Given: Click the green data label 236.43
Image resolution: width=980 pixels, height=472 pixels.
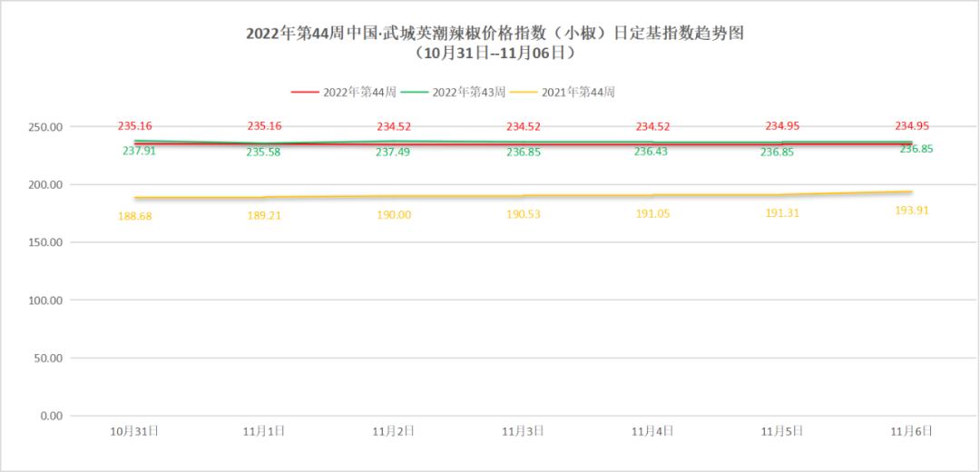Looking at the screenshot, I should coord(652,152).
